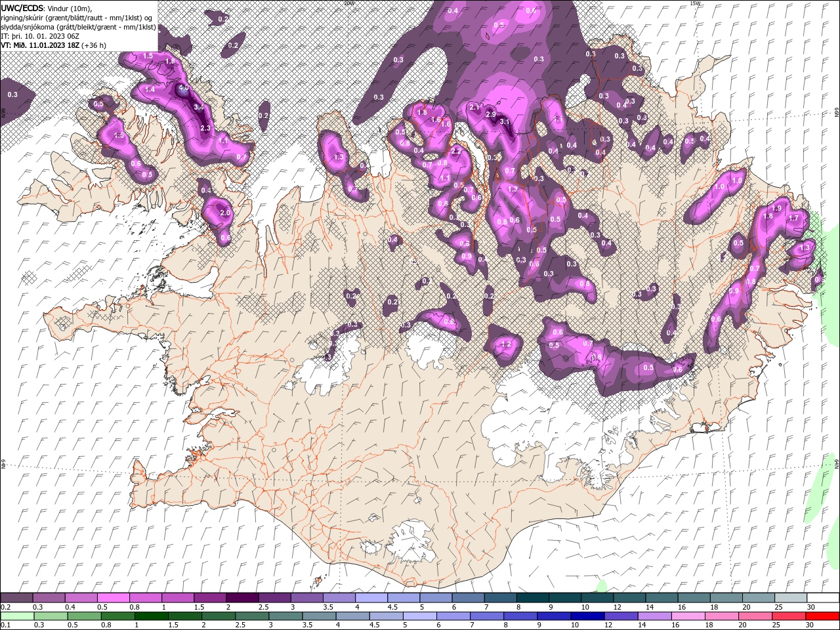The width and height of the screenshot is (840, 630).
Task: Click the darkest purple swatch labeled 2 in the snow legend
Action: coord(241,598)
